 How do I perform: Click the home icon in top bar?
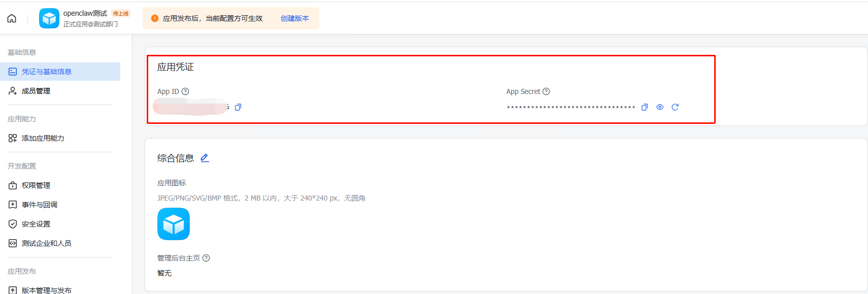click(x=12, y=19)
